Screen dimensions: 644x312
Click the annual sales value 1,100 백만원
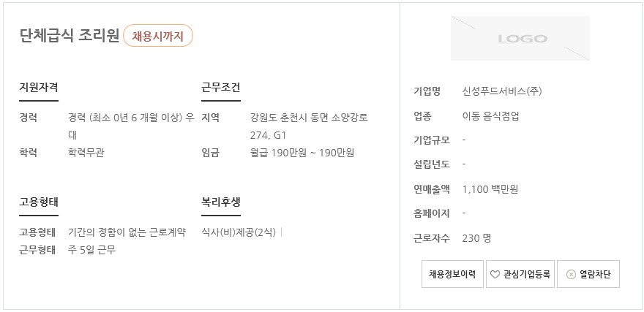pyautogui.click(x=490, y=189)
